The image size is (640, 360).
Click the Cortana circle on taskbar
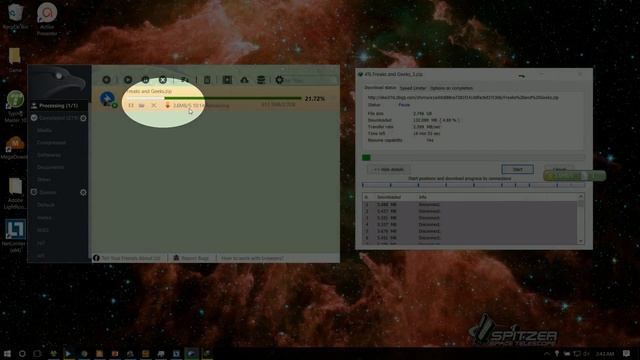(22, 353)
